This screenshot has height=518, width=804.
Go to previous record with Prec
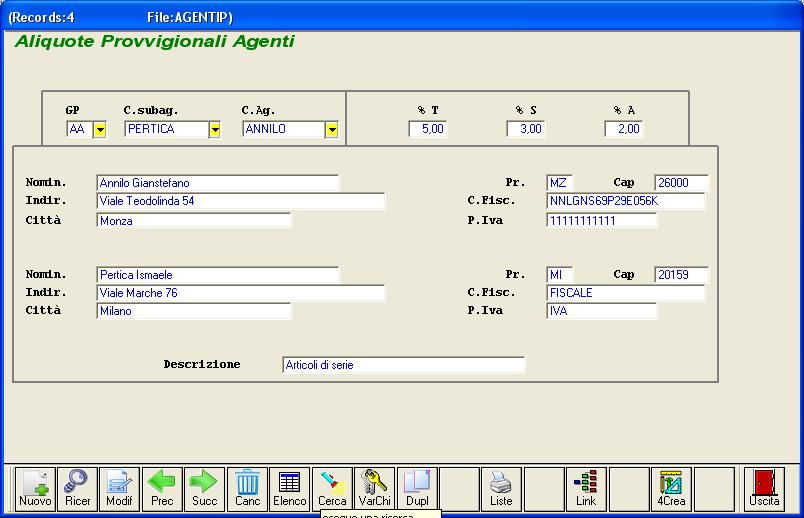(162, 488)
